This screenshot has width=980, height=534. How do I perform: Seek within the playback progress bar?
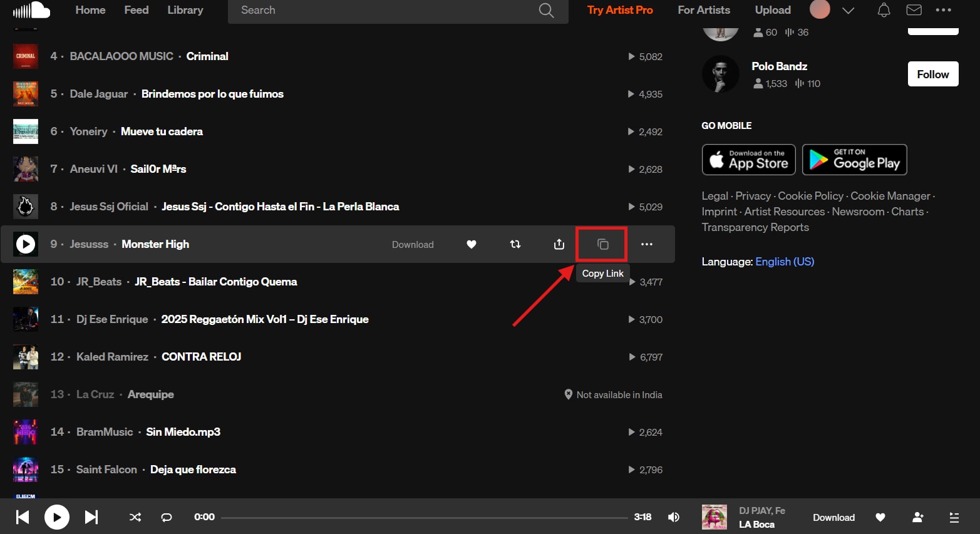coord(426,516)
